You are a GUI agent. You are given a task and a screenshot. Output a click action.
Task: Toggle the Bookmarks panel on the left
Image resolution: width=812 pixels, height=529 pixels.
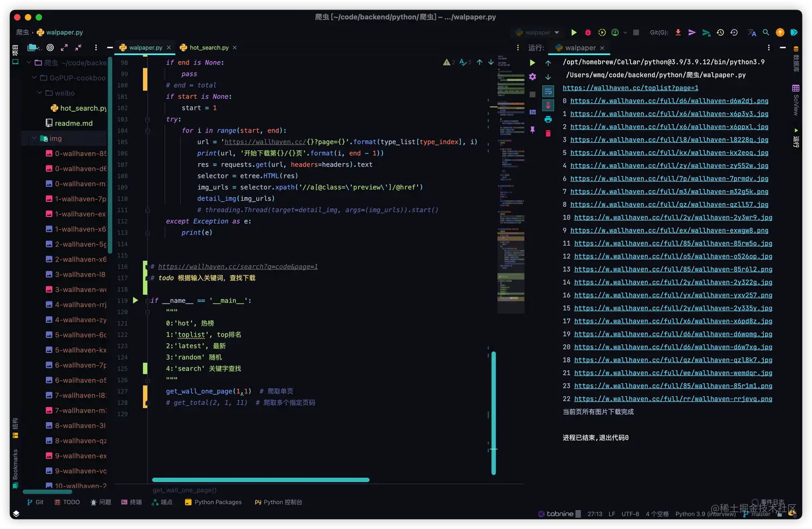[15, 464]
